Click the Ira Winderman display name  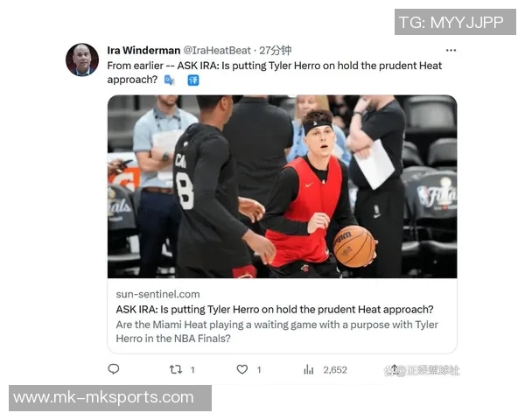coord(143,50)
